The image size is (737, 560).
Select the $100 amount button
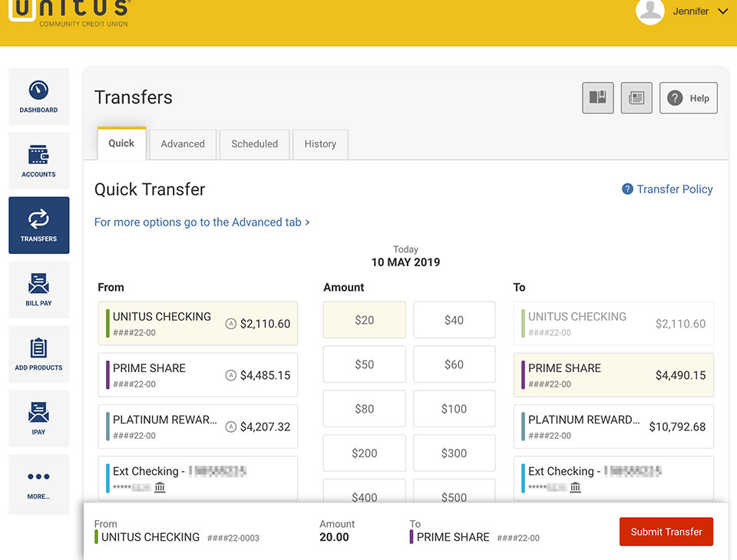pyautogui.click(x=454, y=409)
